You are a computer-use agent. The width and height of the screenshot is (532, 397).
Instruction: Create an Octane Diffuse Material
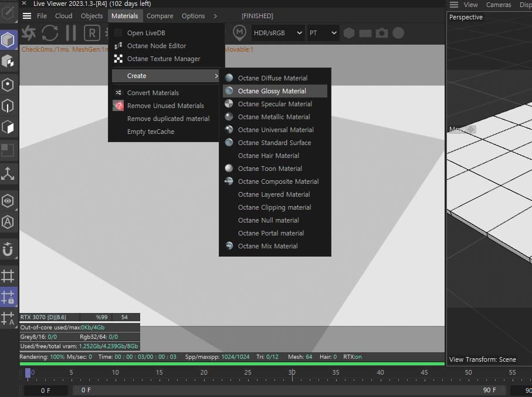pyautogui.click(x=275, y=78)
